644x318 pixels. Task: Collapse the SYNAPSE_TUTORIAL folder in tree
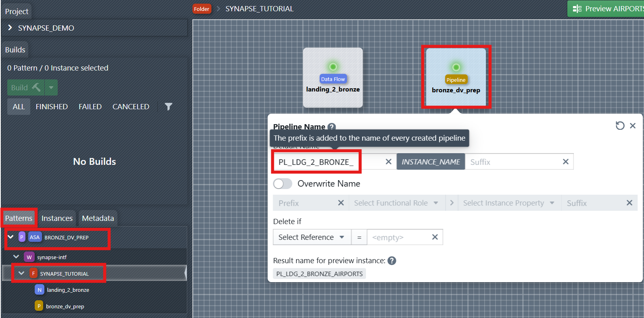21,273
